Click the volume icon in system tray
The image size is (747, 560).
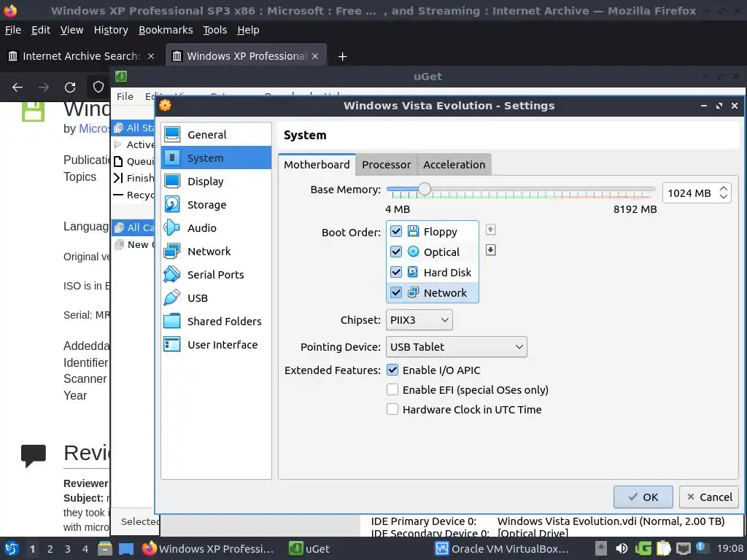coord(622,548)
